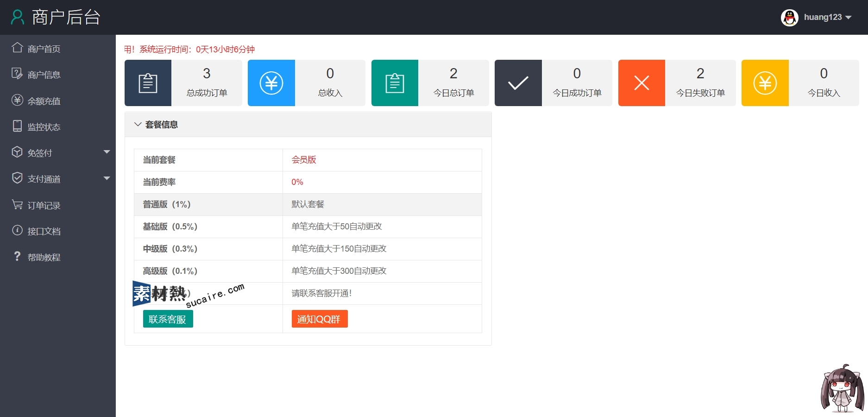The height and width of the screenshot is (417, 868).
Task: Click the QQ penguin avatar icon
Action: point(790,18)
